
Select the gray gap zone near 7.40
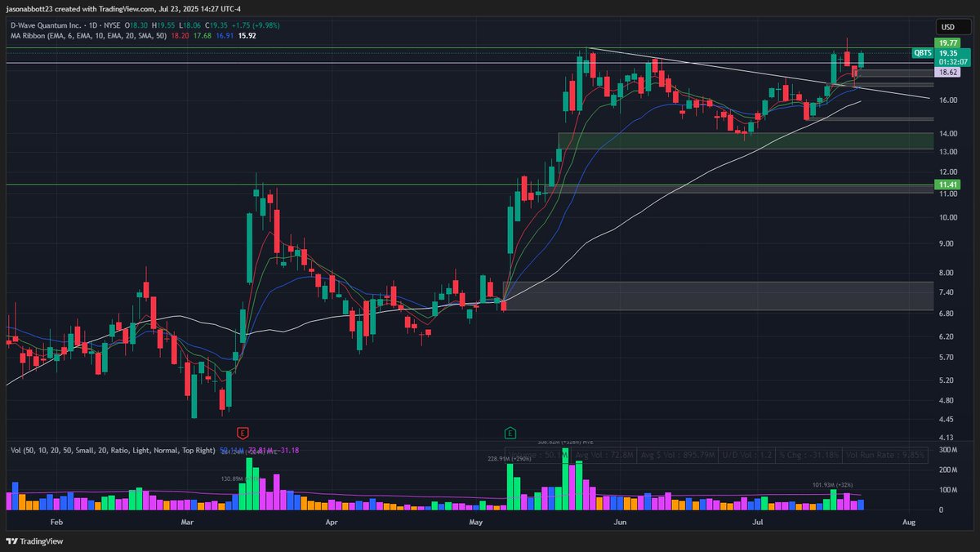click(717, 296)
